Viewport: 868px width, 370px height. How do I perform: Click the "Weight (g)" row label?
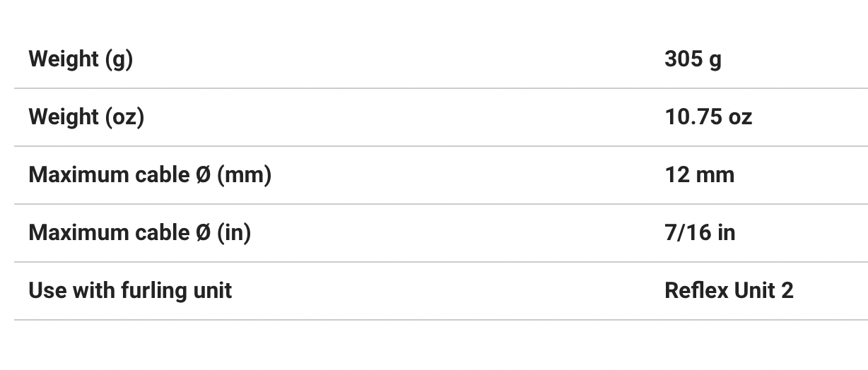81,59
